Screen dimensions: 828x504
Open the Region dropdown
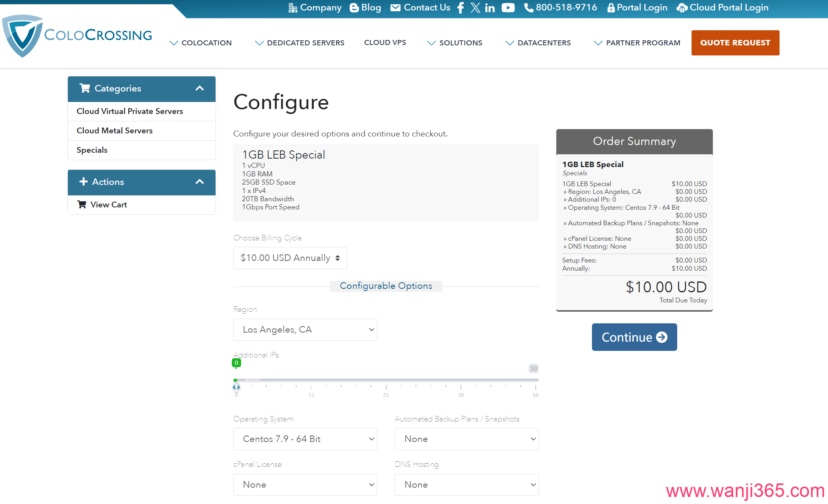[305, 330]
